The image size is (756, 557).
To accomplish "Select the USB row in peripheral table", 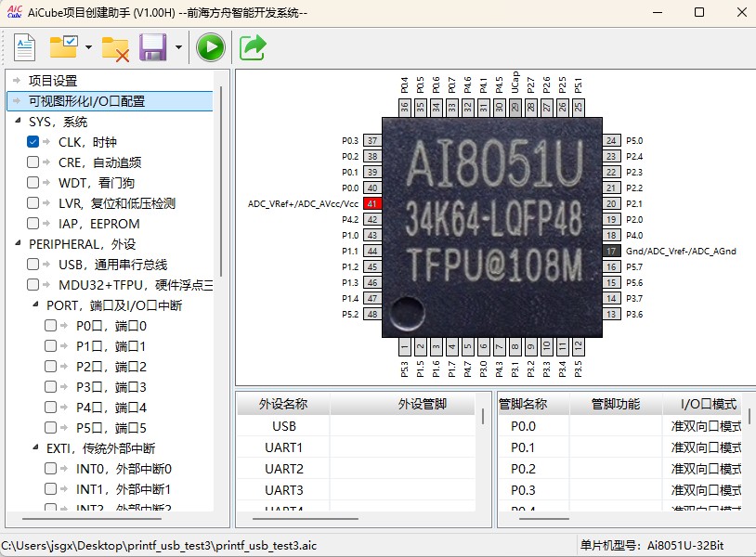I will [x=357, y=426].
